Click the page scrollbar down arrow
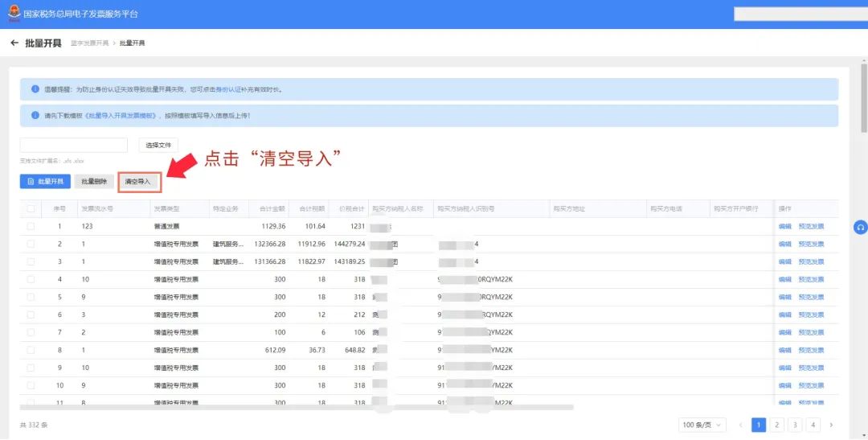Viewport: 868px width, 440px height. coord(864,436)
